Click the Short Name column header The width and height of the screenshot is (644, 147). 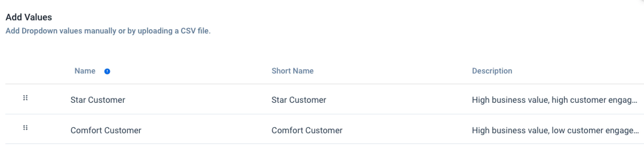point(292,71)
